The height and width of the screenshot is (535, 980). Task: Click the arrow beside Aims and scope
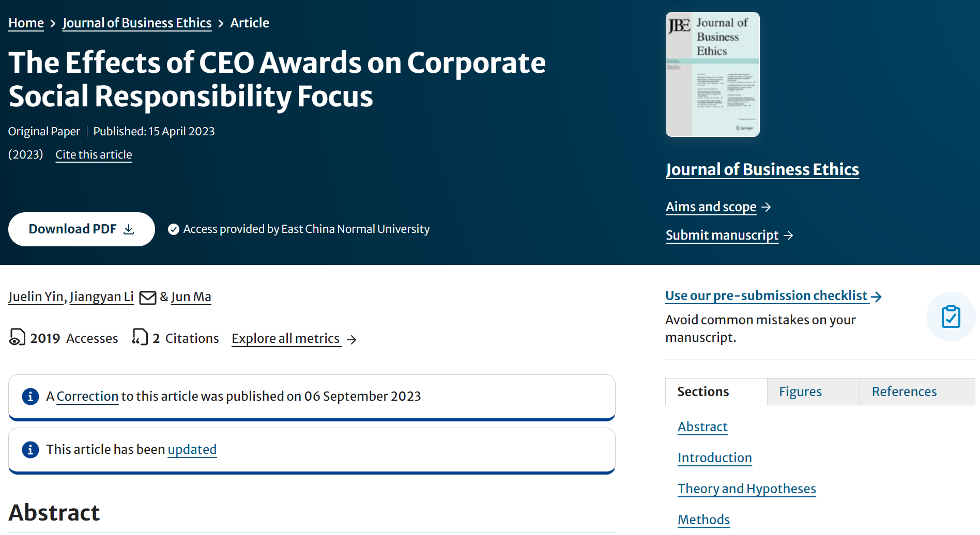coord(767,207)
